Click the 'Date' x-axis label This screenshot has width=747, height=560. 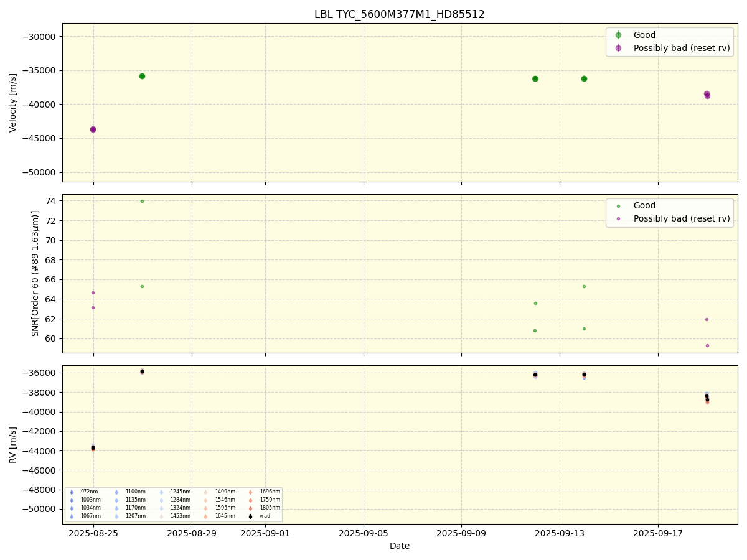click(399, 546)
